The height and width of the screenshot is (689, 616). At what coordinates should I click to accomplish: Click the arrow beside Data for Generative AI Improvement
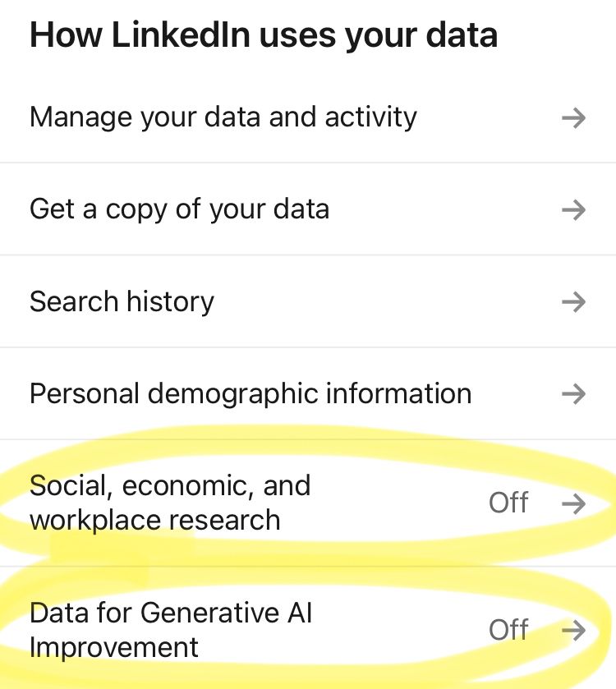coord(574,630)
